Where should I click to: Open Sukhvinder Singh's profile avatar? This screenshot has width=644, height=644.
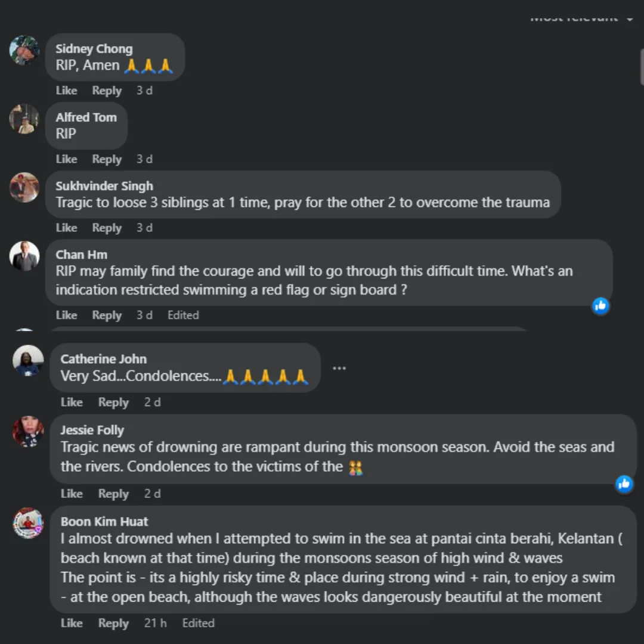click(x=24, y=187)
